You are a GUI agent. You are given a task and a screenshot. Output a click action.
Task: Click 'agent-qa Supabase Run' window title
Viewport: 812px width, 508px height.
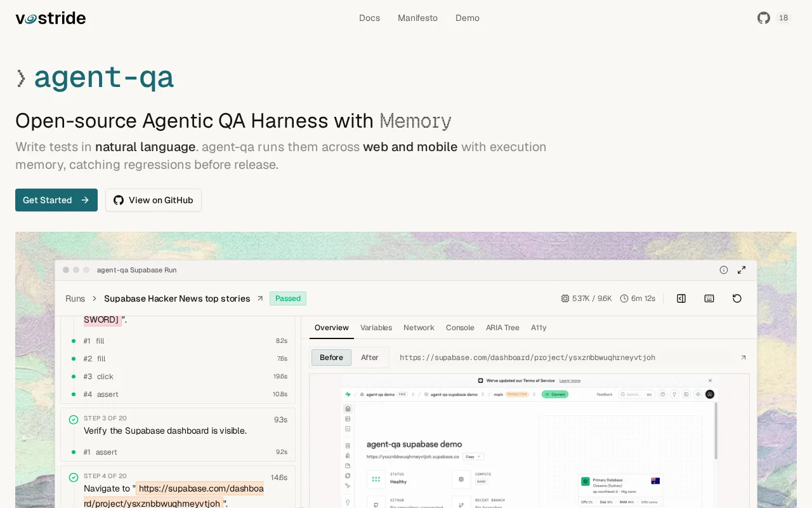137,270
